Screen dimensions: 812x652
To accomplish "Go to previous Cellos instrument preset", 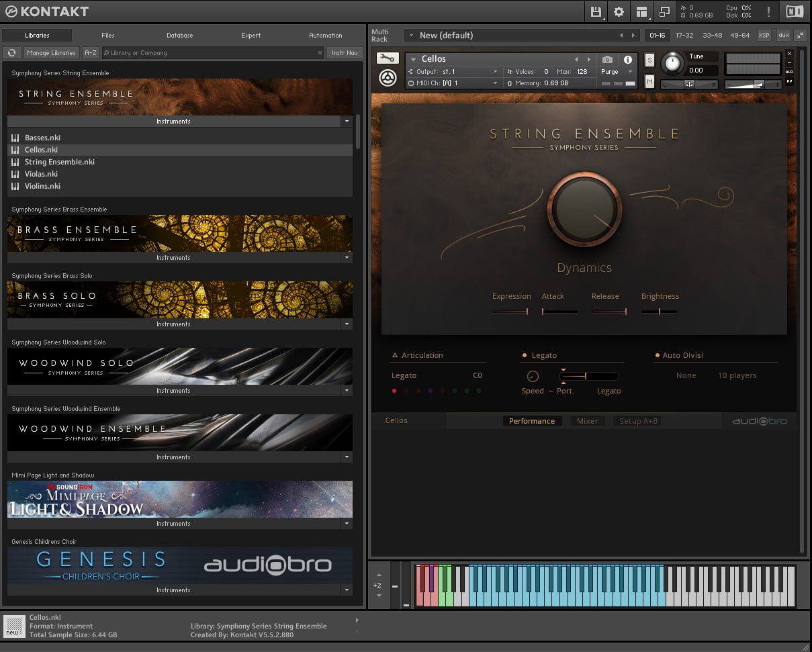I will tap(576, 60).
